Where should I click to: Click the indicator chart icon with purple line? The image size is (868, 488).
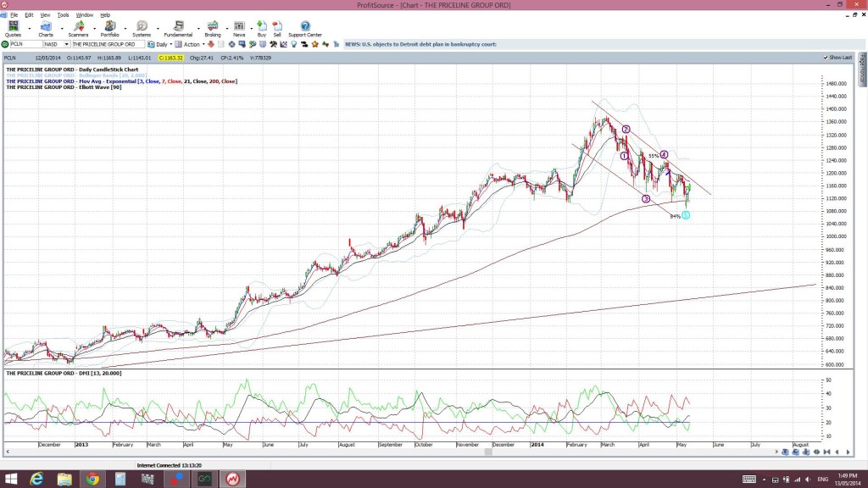[x=283, y=44]
